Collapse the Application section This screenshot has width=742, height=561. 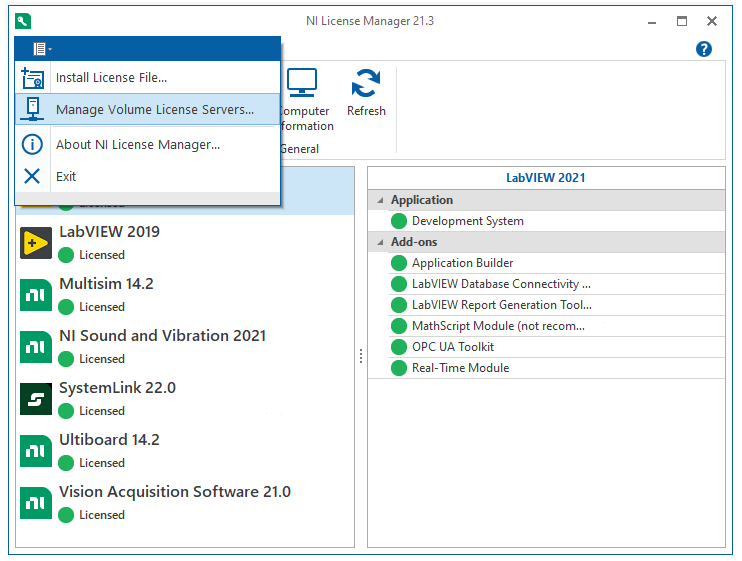pyautogui.click(x=380, y=200)
